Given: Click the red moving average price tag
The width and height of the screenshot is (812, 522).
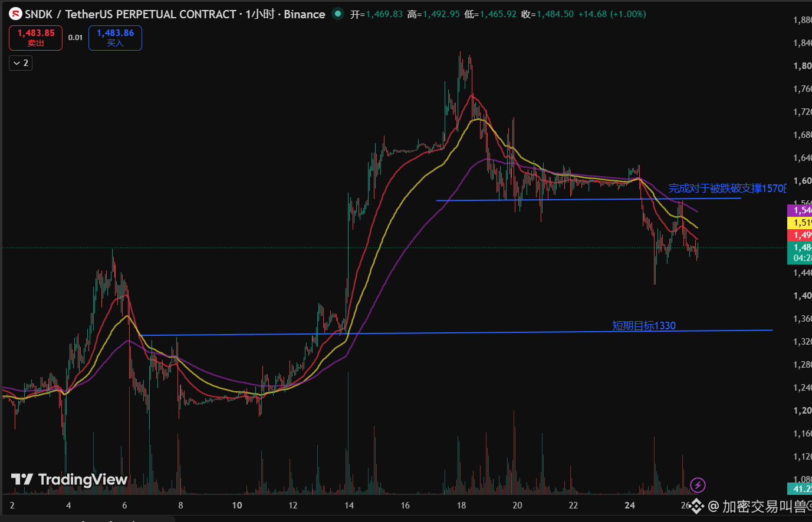Looking at the screenshot, I should pyautogui.click(x=800, y=235).
